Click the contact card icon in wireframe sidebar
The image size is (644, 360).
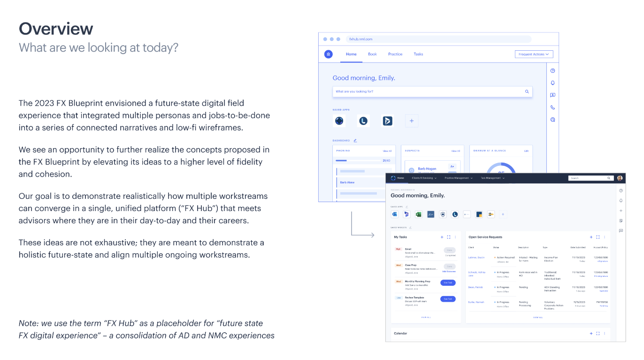pos(552,95)
